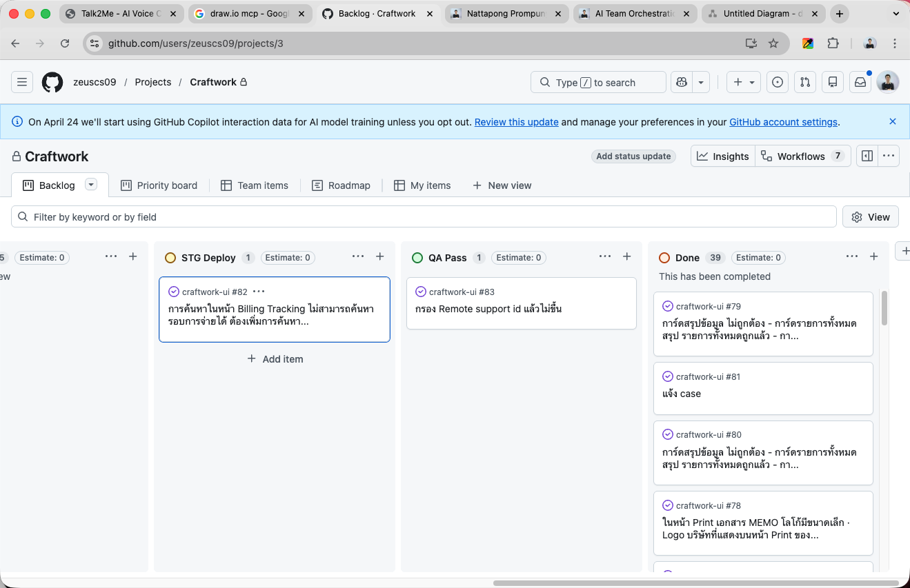Open the project's more options ellipsis
Screen dimensions: 910x588
pyautogui.click(x=888, y=156)
